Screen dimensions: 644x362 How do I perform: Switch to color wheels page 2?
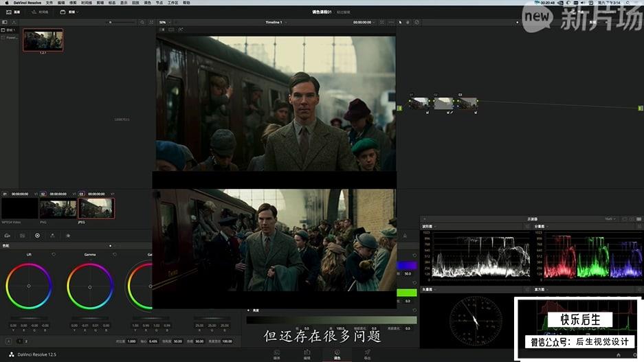click(26, 341)
